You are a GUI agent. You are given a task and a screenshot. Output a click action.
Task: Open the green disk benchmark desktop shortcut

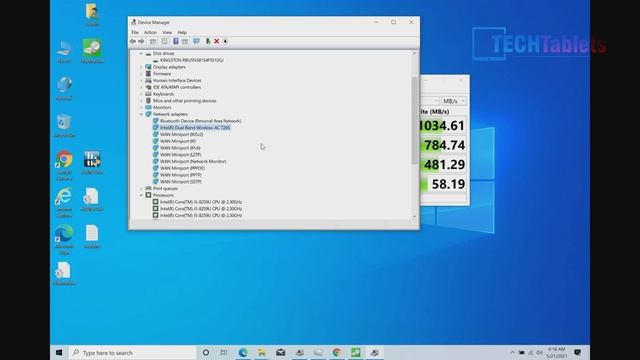[x=92, y=51]
